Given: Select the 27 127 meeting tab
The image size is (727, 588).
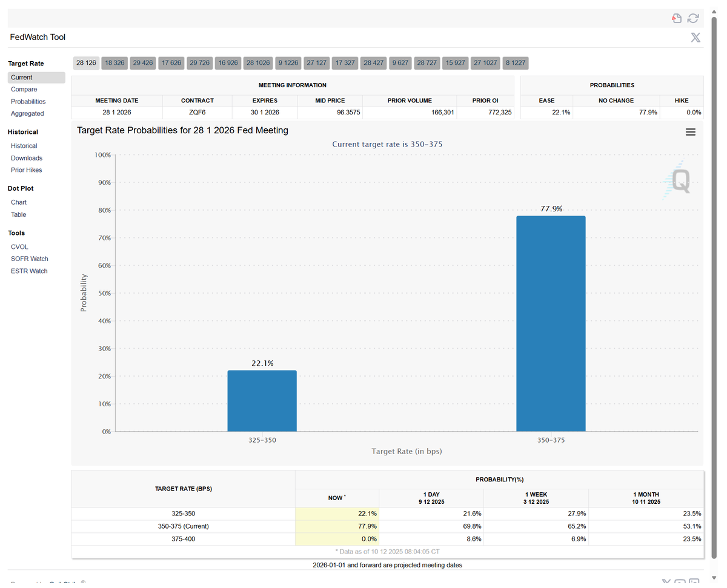Looking at the screenshot, I should [x=316, y=63].
